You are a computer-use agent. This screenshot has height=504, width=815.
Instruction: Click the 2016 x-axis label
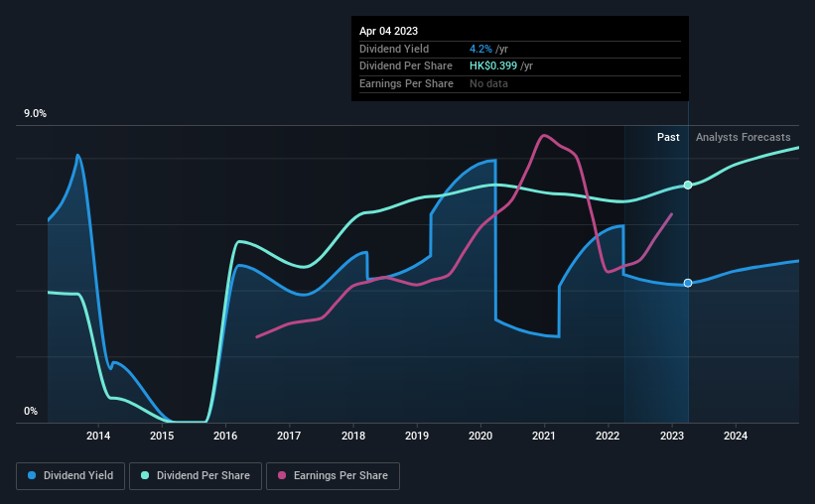point(225,436)
